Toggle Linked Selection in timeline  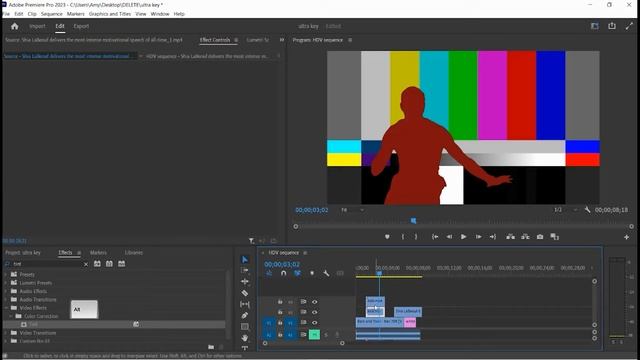point(298,273)
